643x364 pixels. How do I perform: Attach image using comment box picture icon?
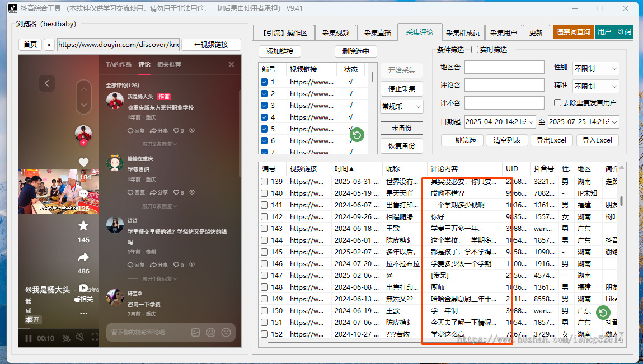(x=196, y=333)
